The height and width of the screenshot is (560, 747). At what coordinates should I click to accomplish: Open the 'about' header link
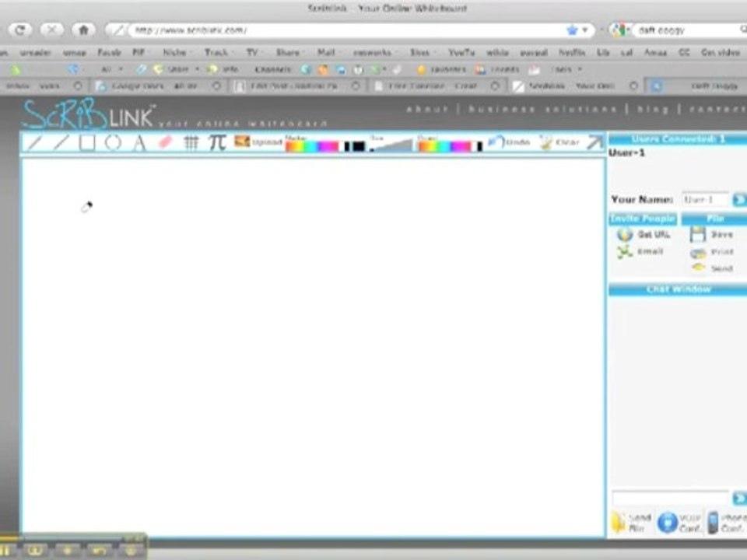click(427, 109)
